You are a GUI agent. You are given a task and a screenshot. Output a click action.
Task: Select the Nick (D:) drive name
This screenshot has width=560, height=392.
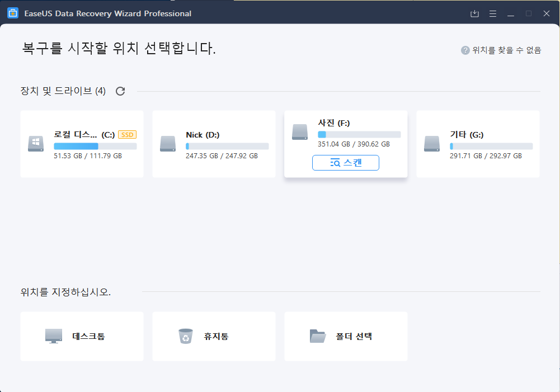[202, 135]
